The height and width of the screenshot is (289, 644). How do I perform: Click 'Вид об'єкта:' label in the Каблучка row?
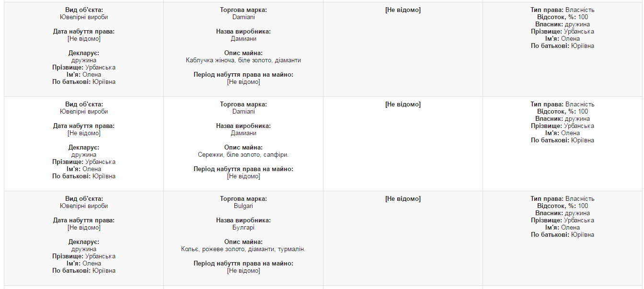[84, 10]
